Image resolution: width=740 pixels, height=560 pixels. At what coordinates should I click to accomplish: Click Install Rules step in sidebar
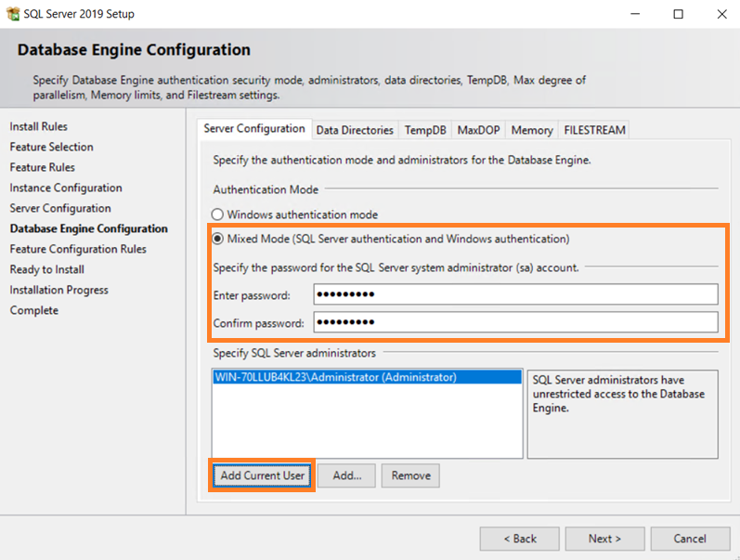39,126
